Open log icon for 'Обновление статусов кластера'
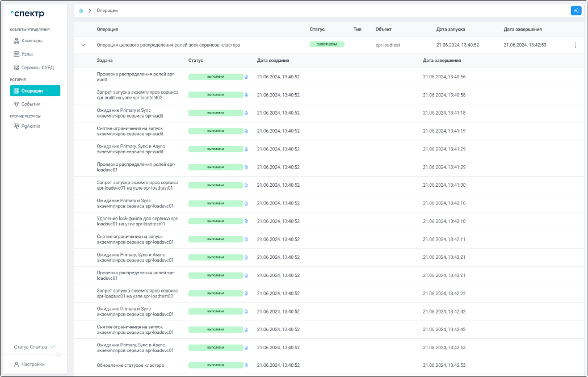The width and height of the screenshot is (588, 377). click(x=246, y=365)
